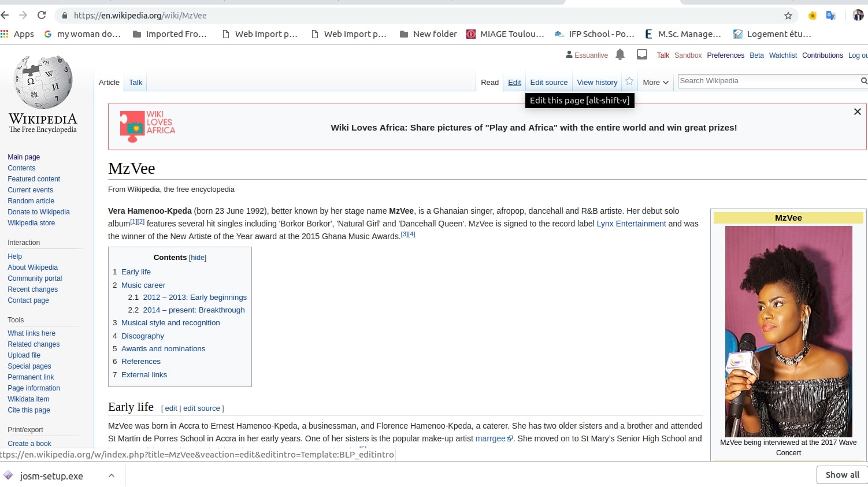
Task: Expand the More dropdown menu
Action: [x=655, y=83]
